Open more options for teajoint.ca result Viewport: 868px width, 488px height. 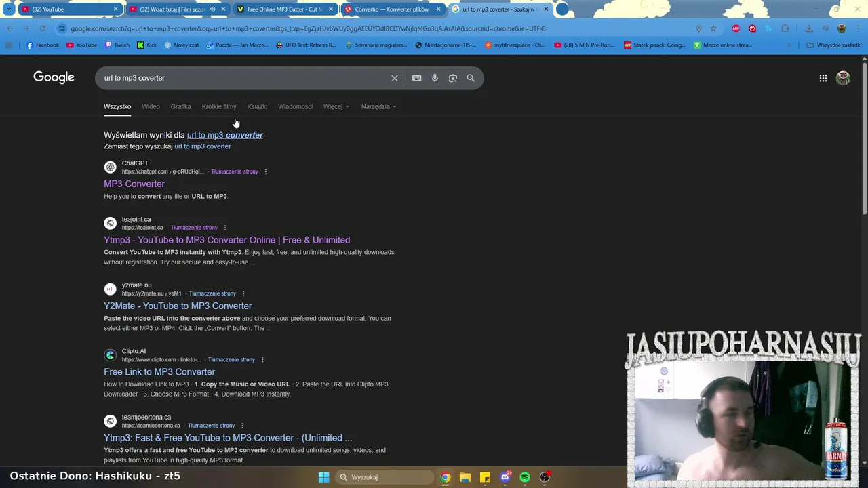(x=224, y=228)
